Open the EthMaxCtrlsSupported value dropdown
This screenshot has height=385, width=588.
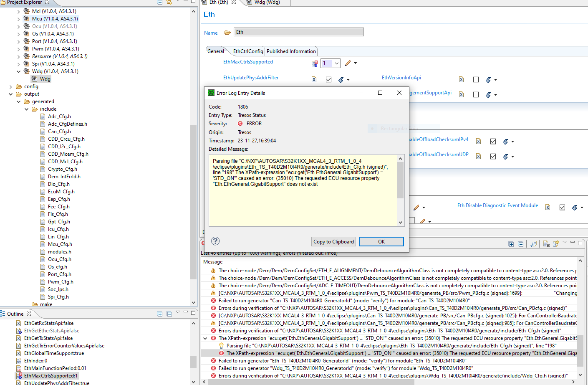click(x=336, y=63)
